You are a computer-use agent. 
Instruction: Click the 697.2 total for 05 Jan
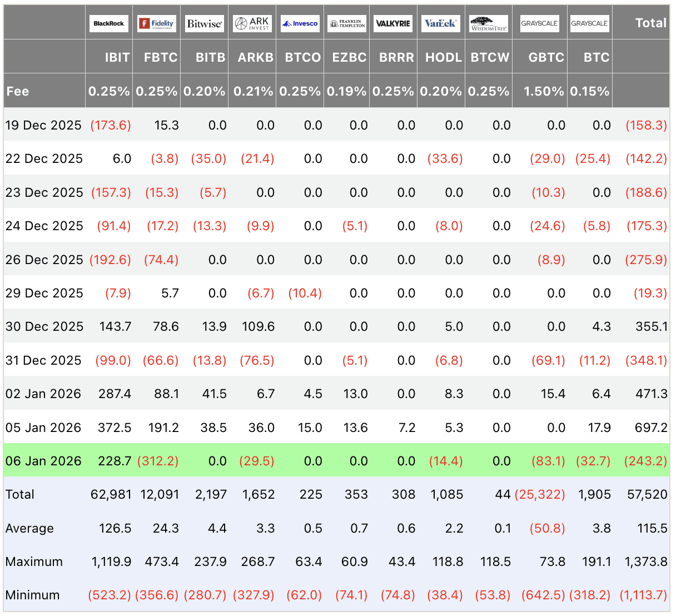click(652, 428)
